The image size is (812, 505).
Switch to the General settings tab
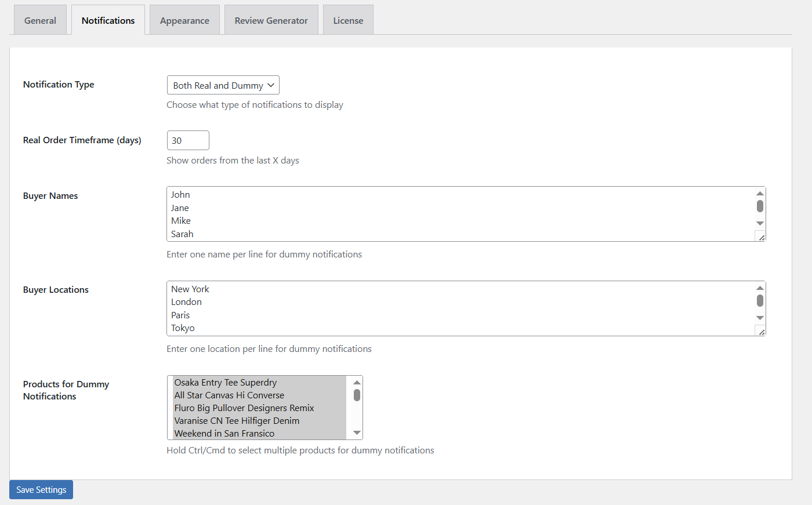39,20
